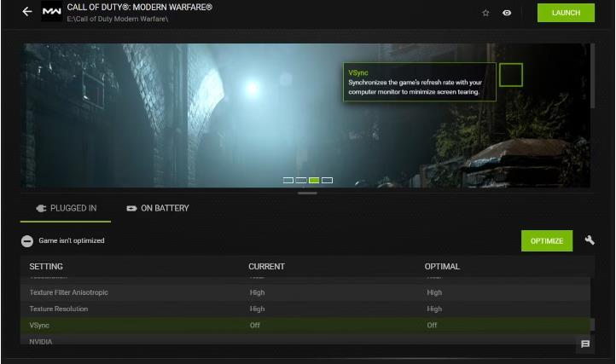Select the second screenshot carousel indicator
616x364 pixels.
point(301,180)
